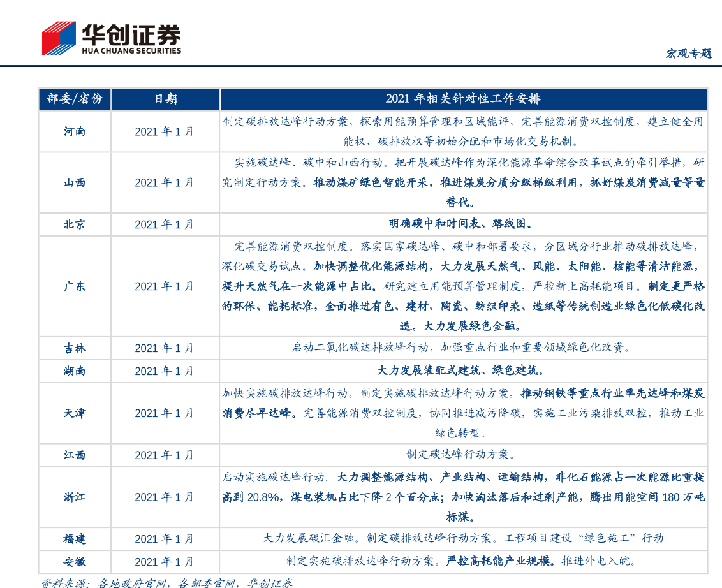Select the 部委/省份 column header
The height and width of the screenshot is (588, 722).
click(75, 100)
